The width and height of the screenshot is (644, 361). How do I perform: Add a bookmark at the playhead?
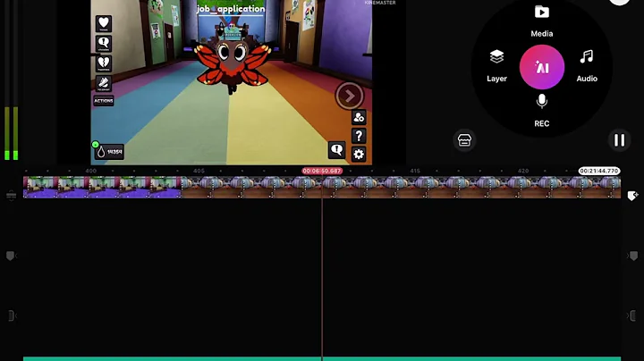coord(632,196)
